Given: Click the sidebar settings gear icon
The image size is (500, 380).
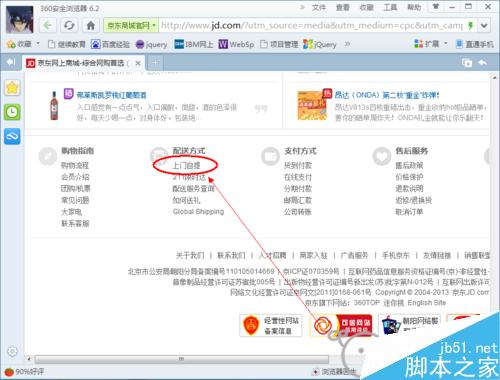Looking at the screenshot, I should pos(12,351).
